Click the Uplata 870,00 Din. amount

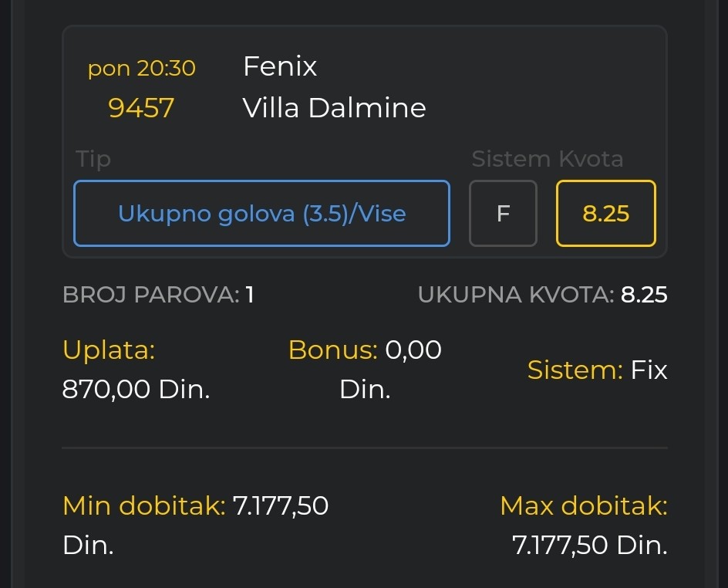point(136,389)
